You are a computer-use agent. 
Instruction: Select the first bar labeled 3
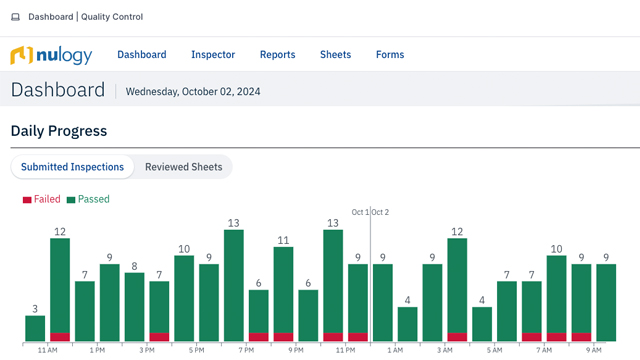coord(35,328)
